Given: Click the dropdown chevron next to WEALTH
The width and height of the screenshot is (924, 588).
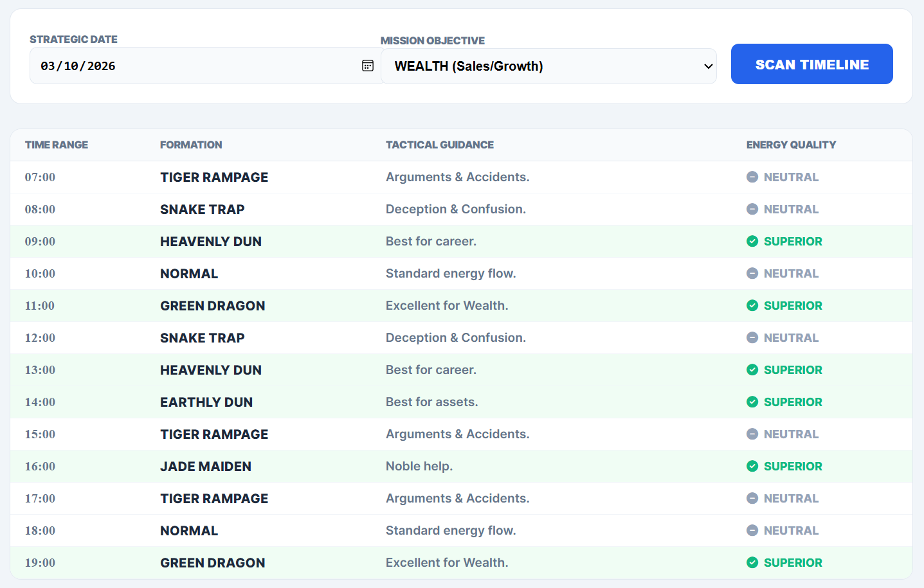Looking at the screenshot, I should coord(708,66).
